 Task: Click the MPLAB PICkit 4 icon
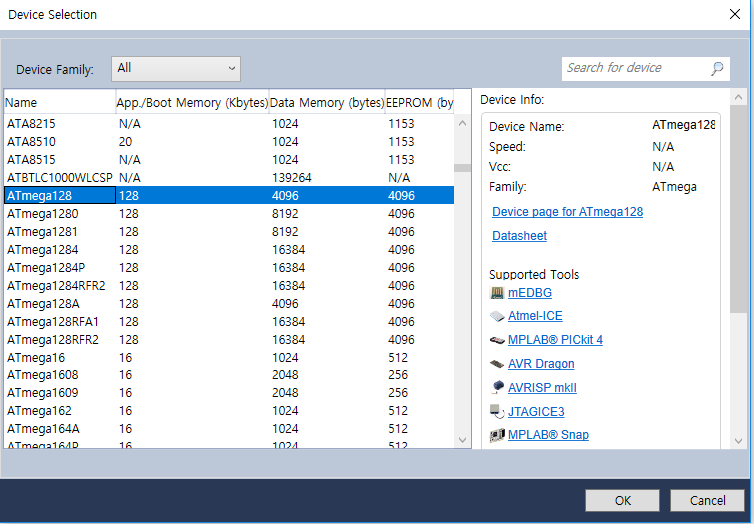497,340
